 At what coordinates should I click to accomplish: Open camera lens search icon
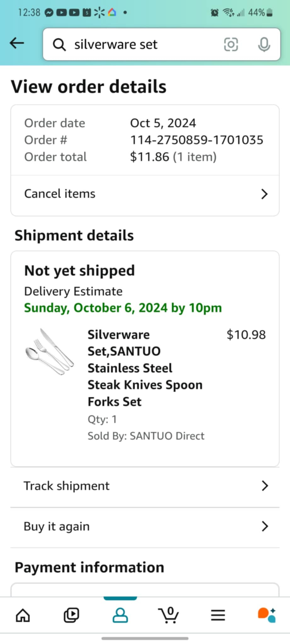pos(231,44)
